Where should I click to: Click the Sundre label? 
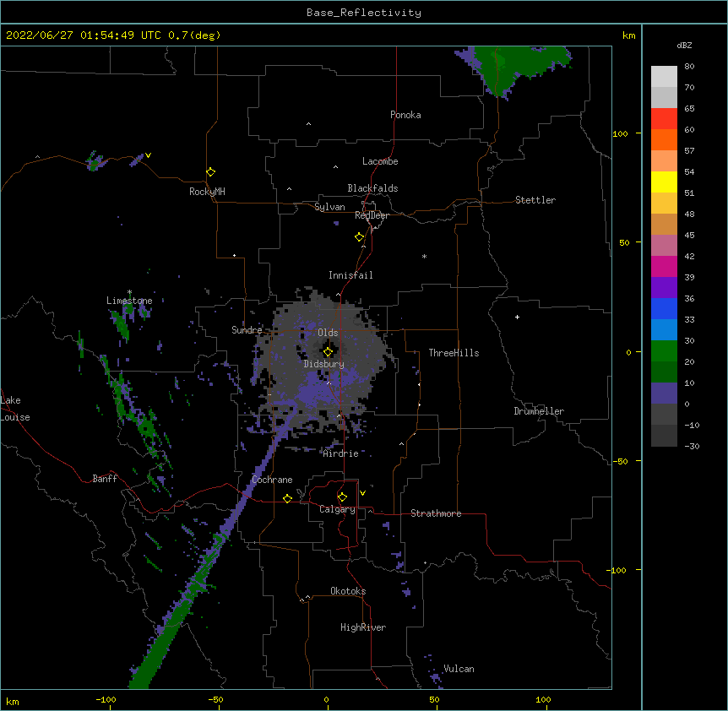(247, 330)
